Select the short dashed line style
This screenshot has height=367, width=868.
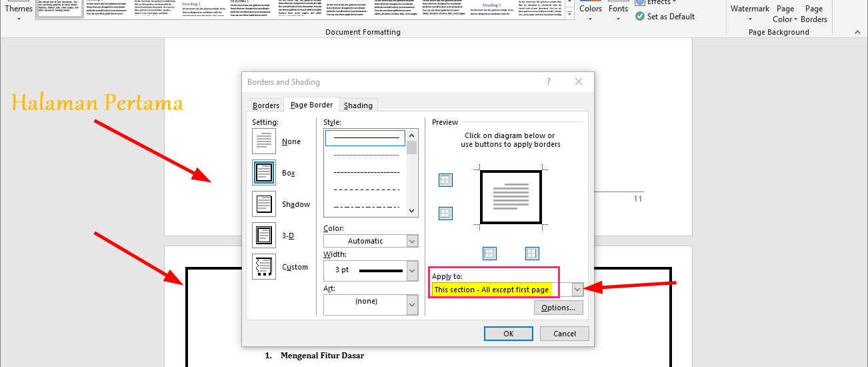tap(366, 172)
